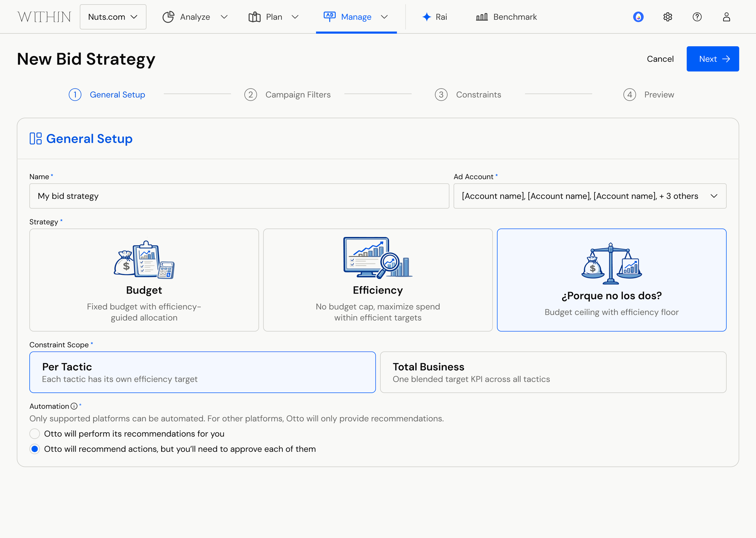The image size is (756, 538).
Task: Click the Benchmark bar chart icon
Action: pos(482,17)
